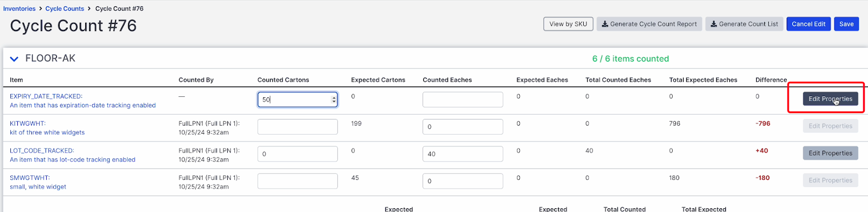The image size is (868, 212).
Task: Click the View by SKU button
Action: pos(568,24)
